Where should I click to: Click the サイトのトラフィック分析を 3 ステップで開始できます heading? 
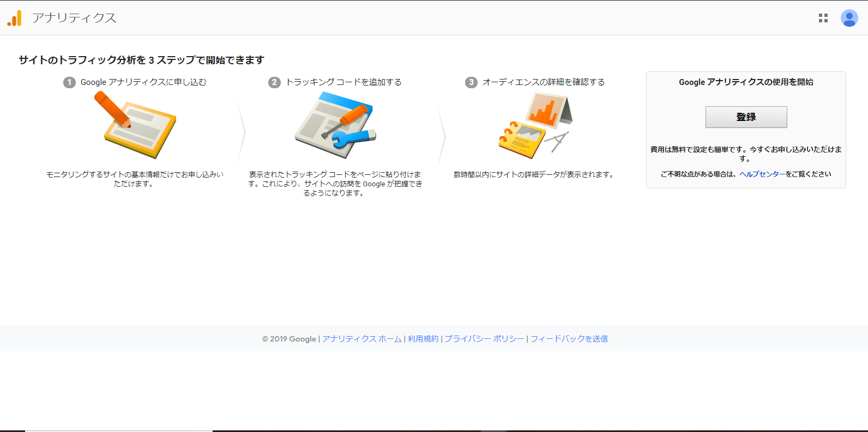(x=141, y=60)
